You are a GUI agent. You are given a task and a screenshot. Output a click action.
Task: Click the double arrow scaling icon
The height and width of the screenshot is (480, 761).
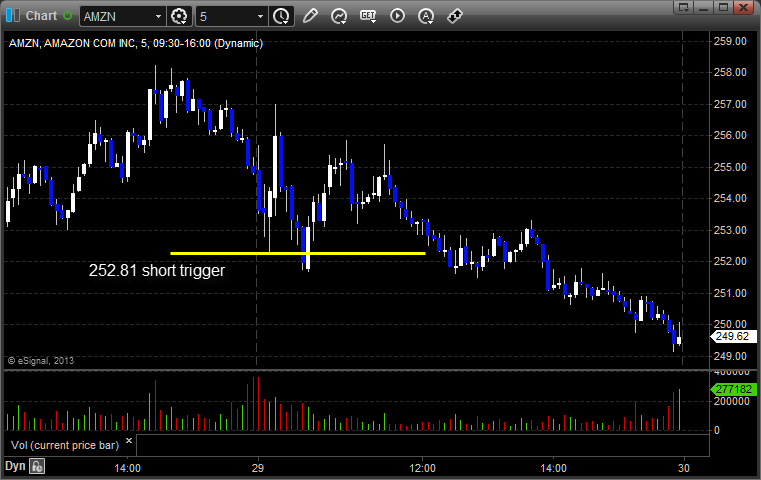454,16
